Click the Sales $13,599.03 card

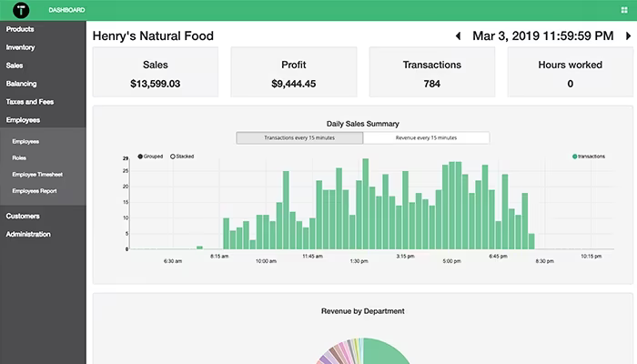156,72
